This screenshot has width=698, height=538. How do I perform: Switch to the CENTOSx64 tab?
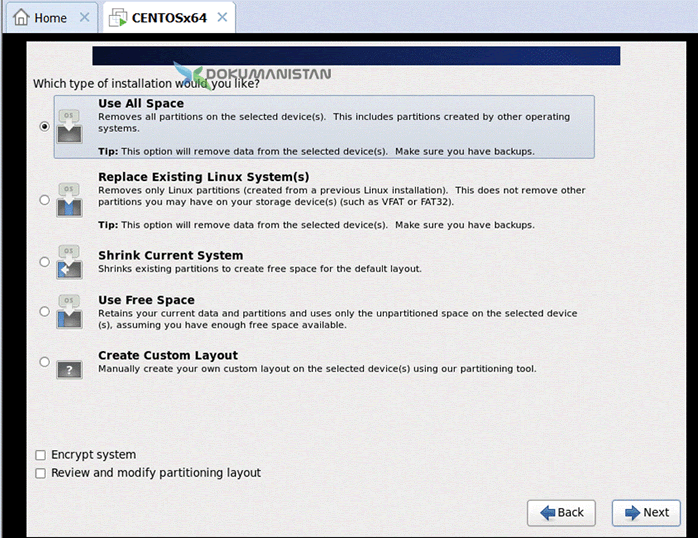click(169, 17)
